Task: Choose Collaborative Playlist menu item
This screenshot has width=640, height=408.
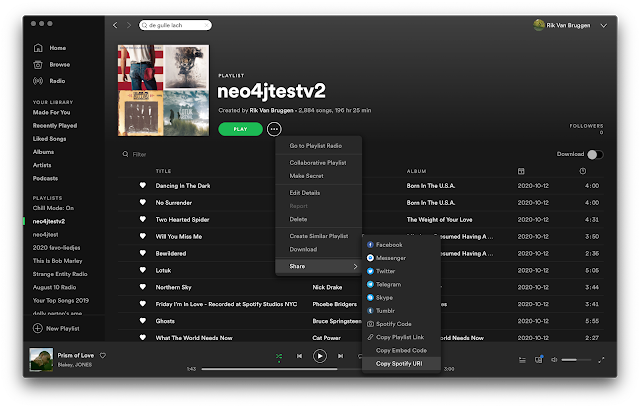Action: tap(319, 163)
